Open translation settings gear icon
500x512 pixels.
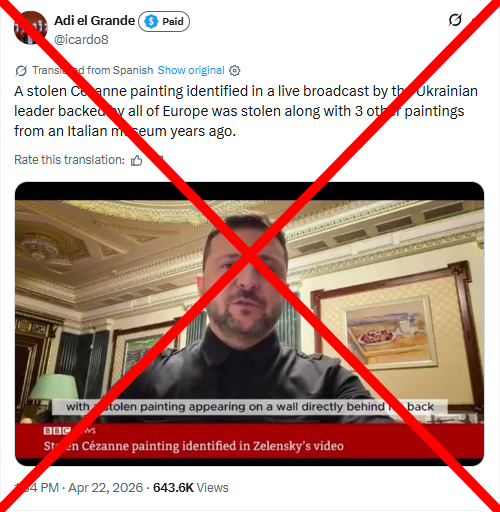click(x=235, y=71)
